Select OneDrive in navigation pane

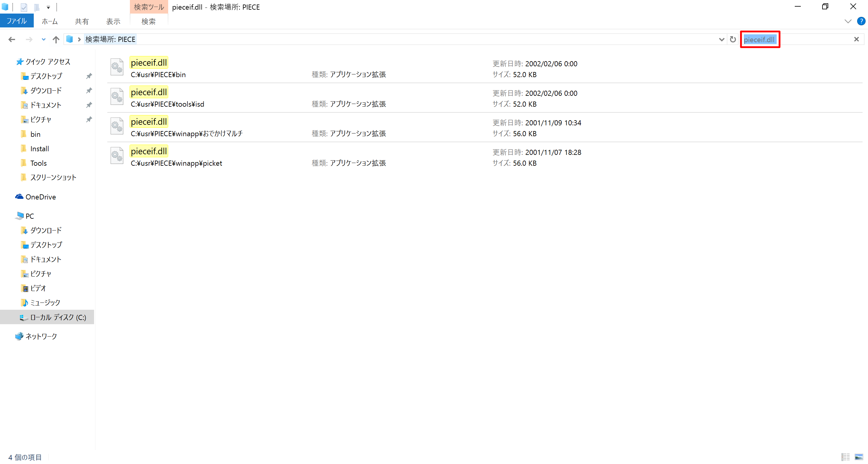[41, 197]
